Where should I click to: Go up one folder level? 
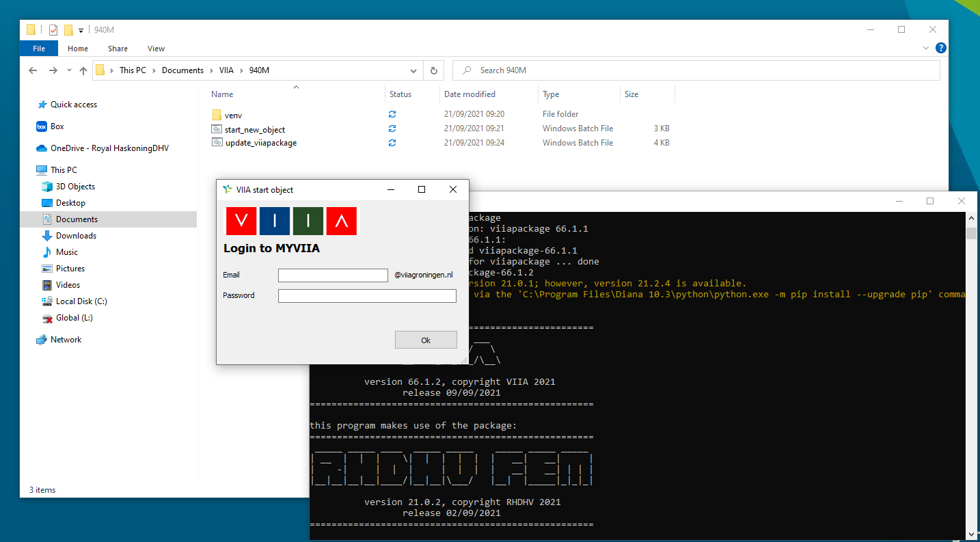tap(83, 70)
